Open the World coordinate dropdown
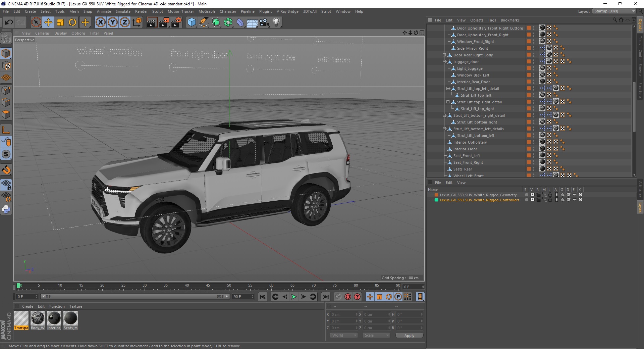 (x=344, y=335)
